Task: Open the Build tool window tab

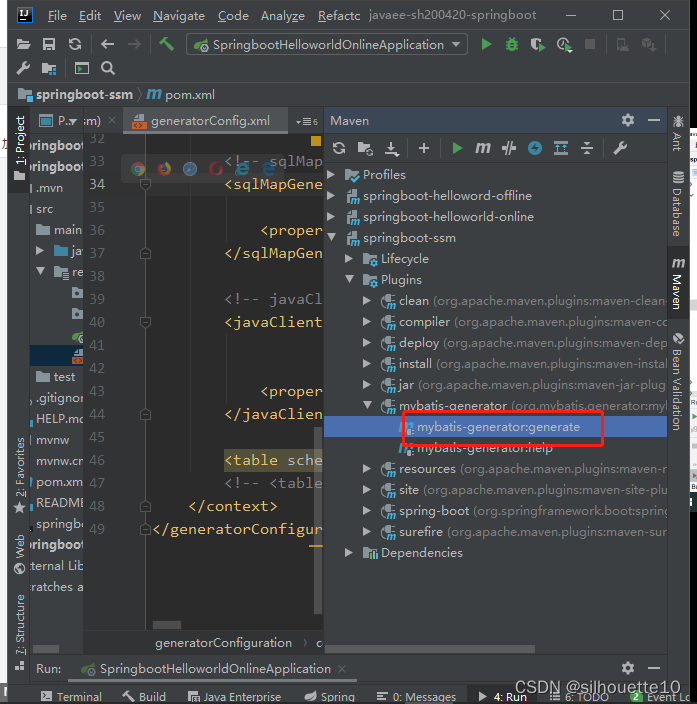Action: click(x=144, y=696)
